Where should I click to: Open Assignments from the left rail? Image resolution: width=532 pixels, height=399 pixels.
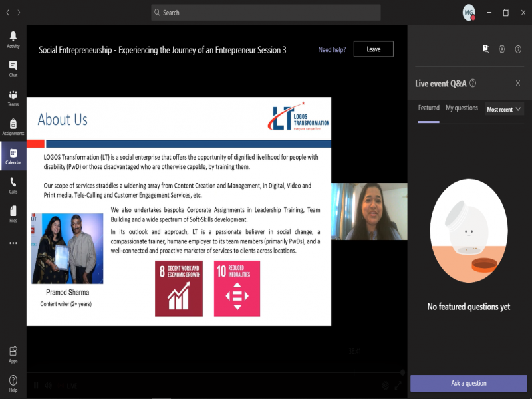(13, 127)
